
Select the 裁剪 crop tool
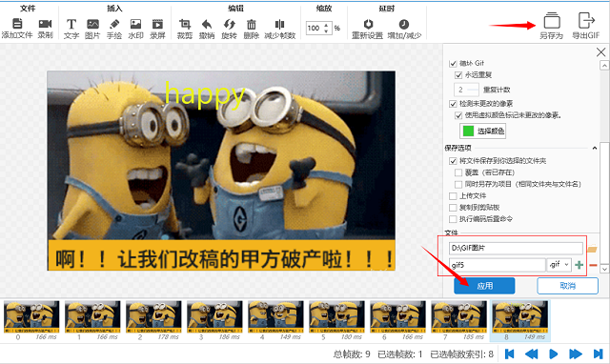(x=185, y=24)
